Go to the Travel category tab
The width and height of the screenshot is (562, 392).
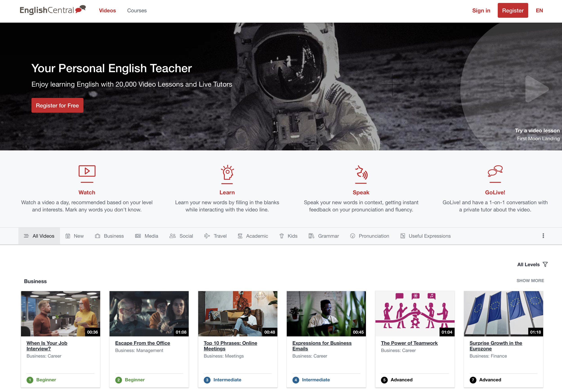click(x=215, y=236)
